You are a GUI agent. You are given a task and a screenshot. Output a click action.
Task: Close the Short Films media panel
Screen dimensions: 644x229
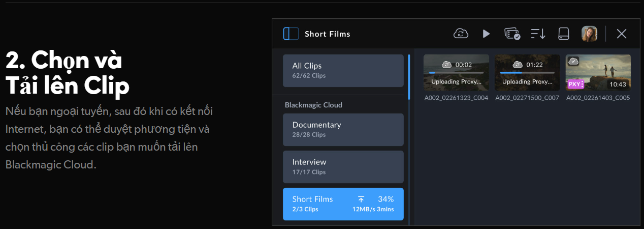click(622, 34)
